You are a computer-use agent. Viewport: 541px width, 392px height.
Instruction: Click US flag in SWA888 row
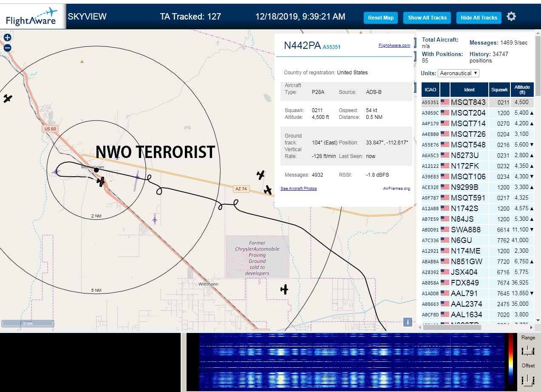tap(445, 230)
